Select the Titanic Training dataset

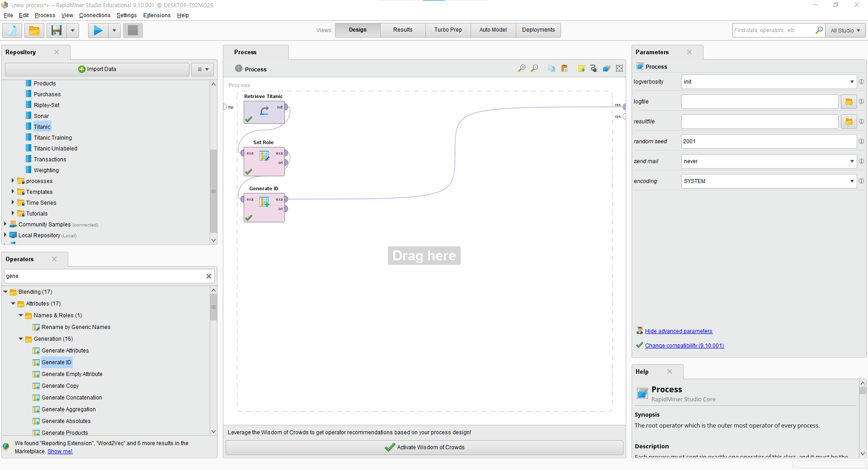[x=52, y=138]
